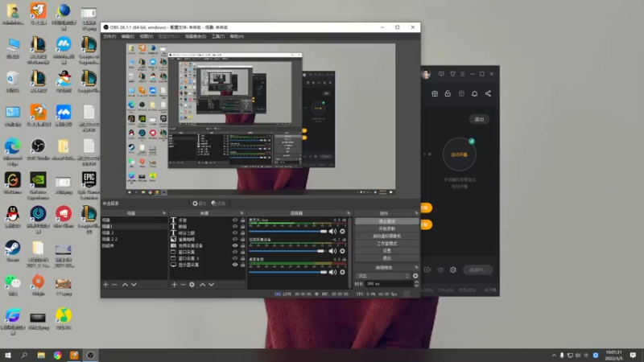The image size is (644, 362).
Task: Click the scenes panel pop-out icon
Action: point(164,213)
